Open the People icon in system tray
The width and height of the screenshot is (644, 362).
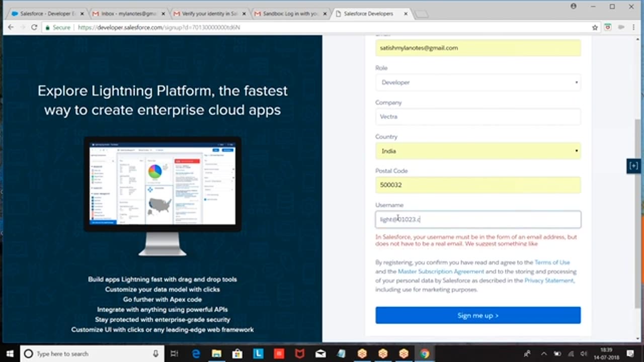click(x=528, y=353)
